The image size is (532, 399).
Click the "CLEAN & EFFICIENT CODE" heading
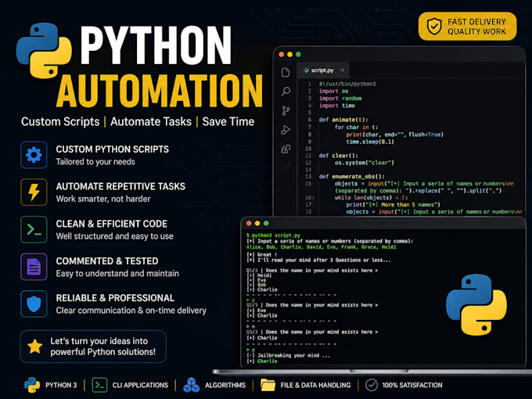click(112, 224)
